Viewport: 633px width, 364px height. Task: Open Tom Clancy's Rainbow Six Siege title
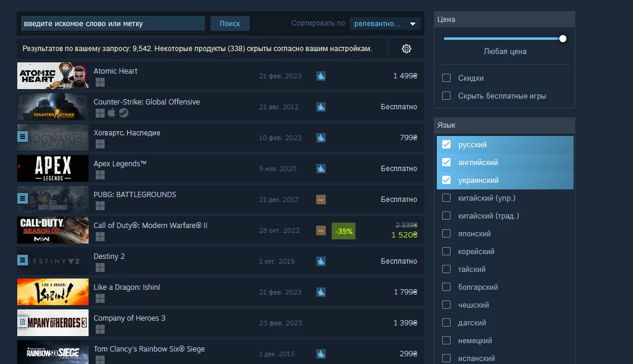click(x=149, y=349)
